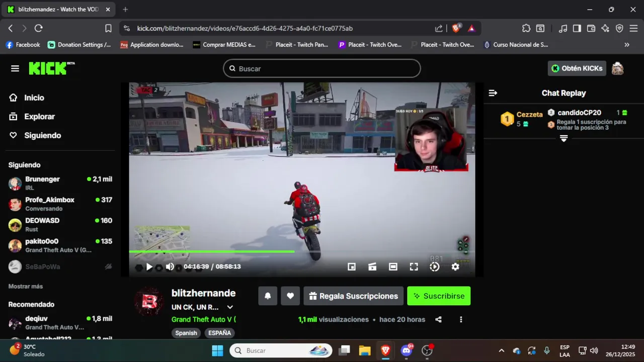Open Discord from the taskbar
Screen dimensions: 644x362
click(x=407, y=350)
